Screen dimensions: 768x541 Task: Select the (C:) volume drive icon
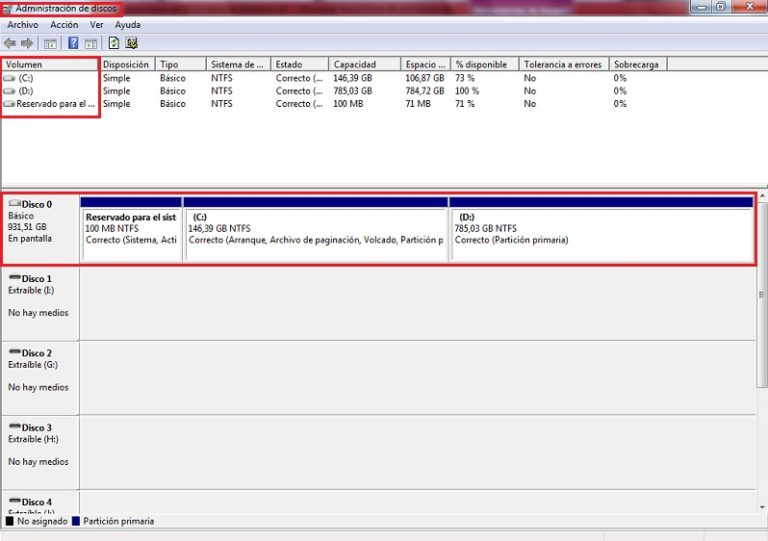click(x=9, y=78)
